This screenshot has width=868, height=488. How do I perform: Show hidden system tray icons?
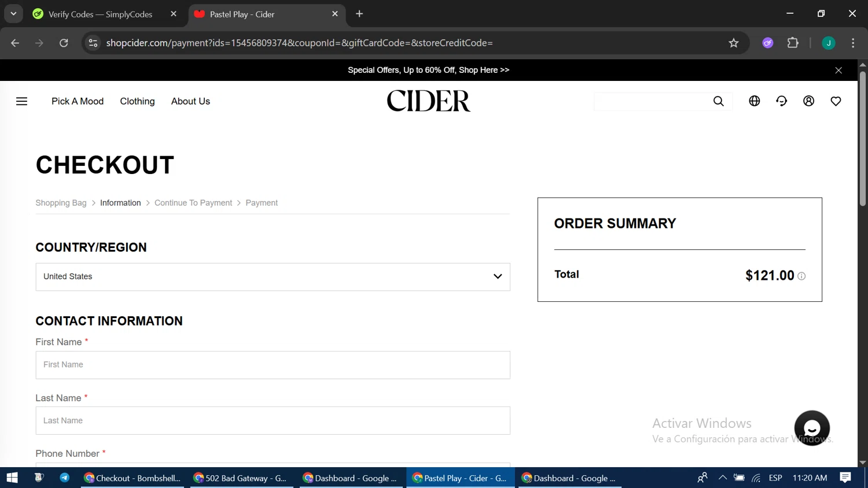click(722, 478)
